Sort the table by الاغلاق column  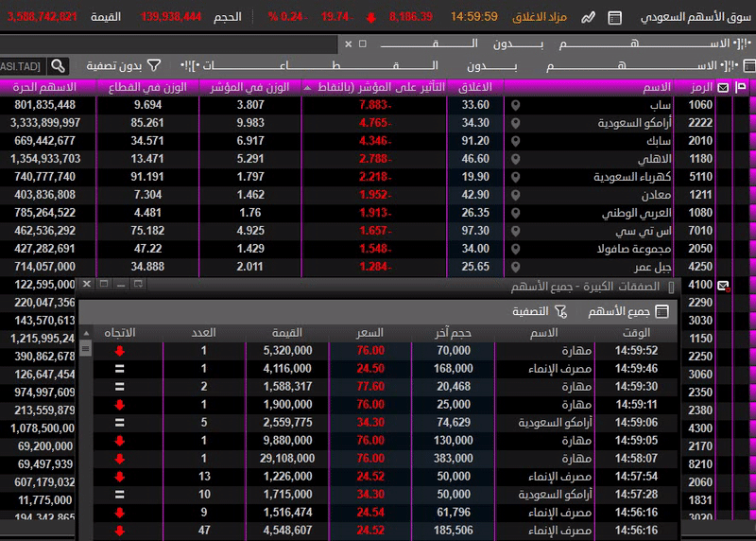coord(473,87)
